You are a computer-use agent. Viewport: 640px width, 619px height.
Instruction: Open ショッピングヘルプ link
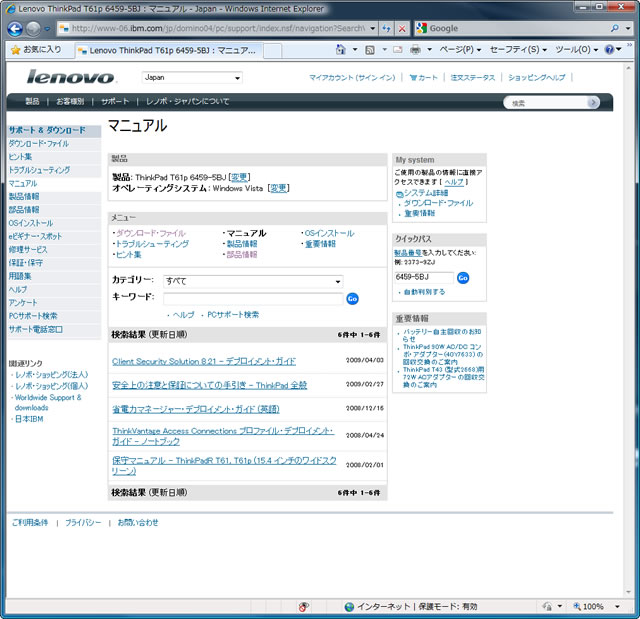pyautogui.click(x=537, y=78)
